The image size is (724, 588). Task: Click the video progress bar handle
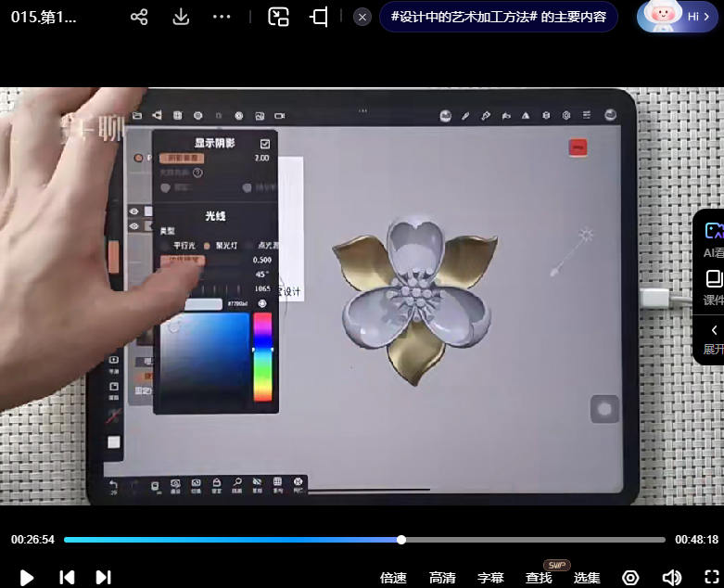tap(401, 540)
